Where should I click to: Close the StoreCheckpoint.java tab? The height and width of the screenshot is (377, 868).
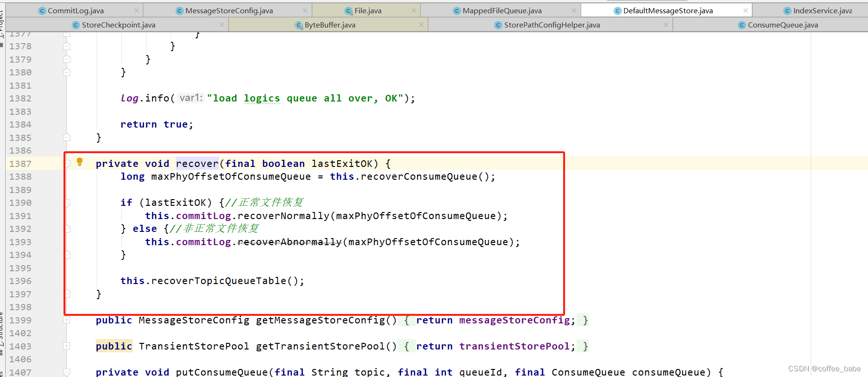click(x=222, y=25)
